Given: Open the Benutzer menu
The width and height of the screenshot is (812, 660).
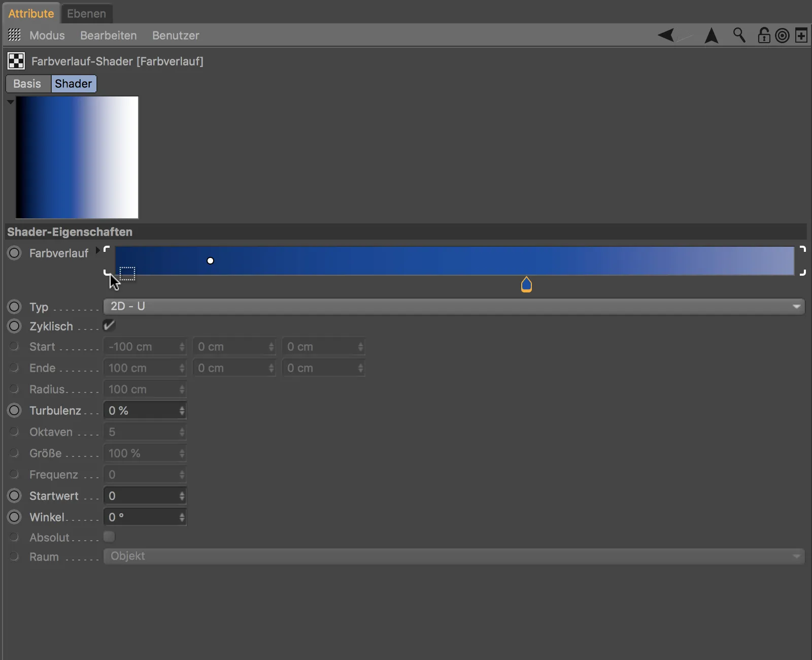Looking at the screenshot, I should (176, 36).
